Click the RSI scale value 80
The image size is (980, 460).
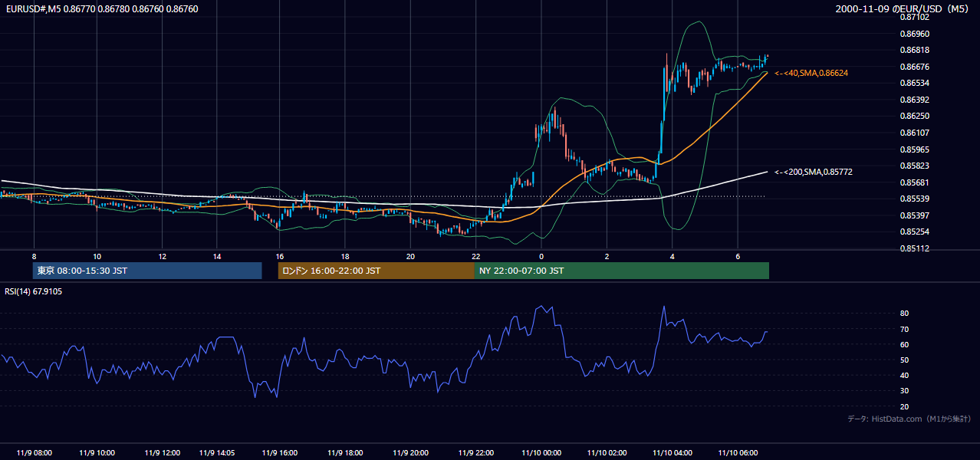(x=904, y=314)
